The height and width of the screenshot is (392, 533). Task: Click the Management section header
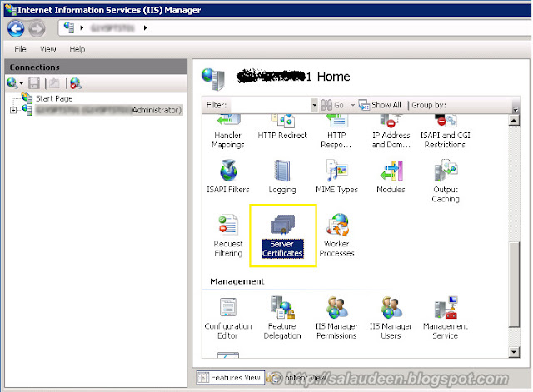[237, 281]
